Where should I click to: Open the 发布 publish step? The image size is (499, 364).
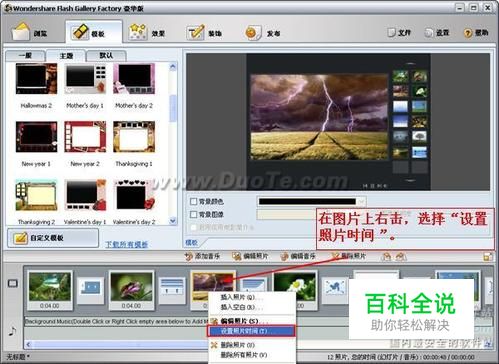pos(262,33)
